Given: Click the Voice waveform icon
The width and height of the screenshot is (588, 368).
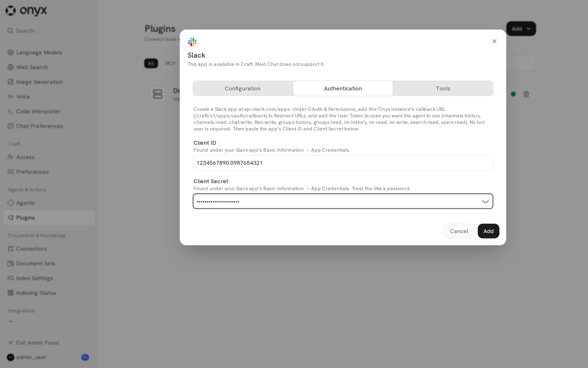Looking at the screenshot, I should tap(10, 96).
